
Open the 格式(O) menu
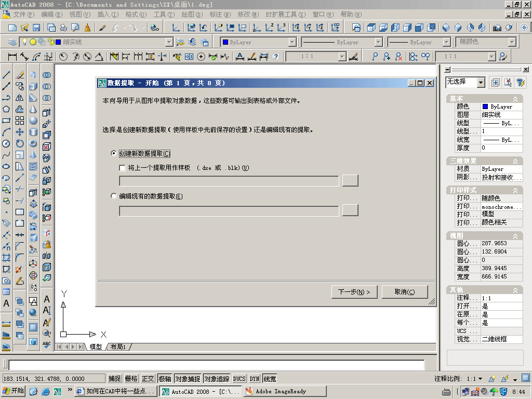coord(136,14)
